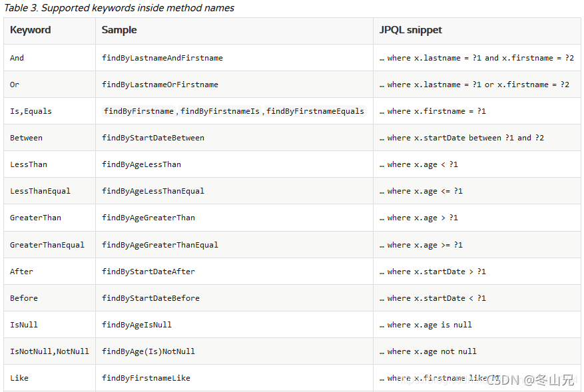Click the CSDN author watermark text

pyautogui.click(x=530, y=380)
